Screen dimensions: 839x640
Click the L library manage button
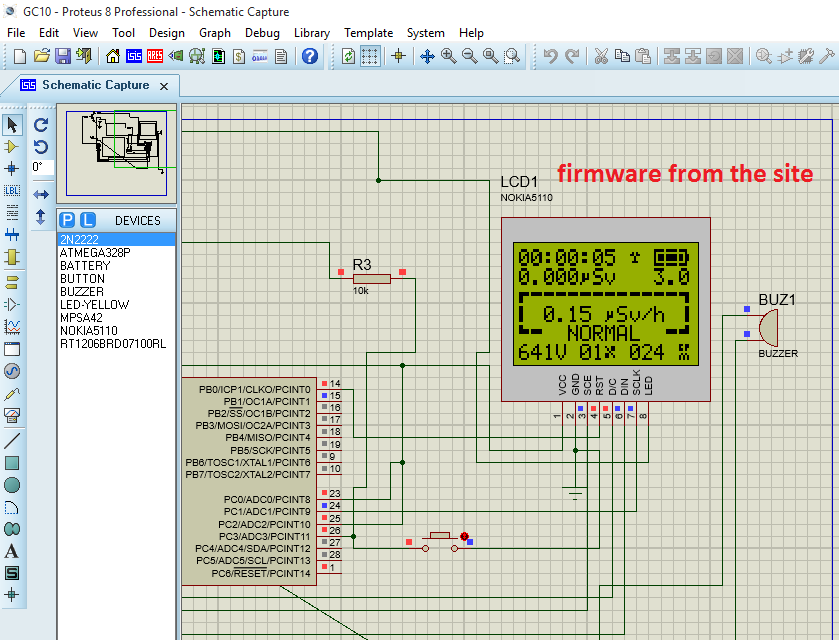[x=88, y=220]
